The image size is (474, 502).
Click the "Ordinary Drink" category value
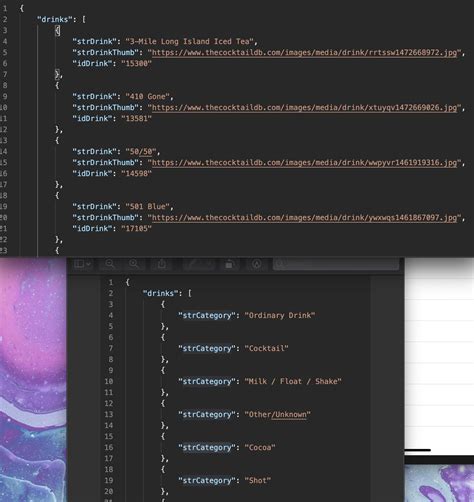pyautogui.click(x=280, y=315)
